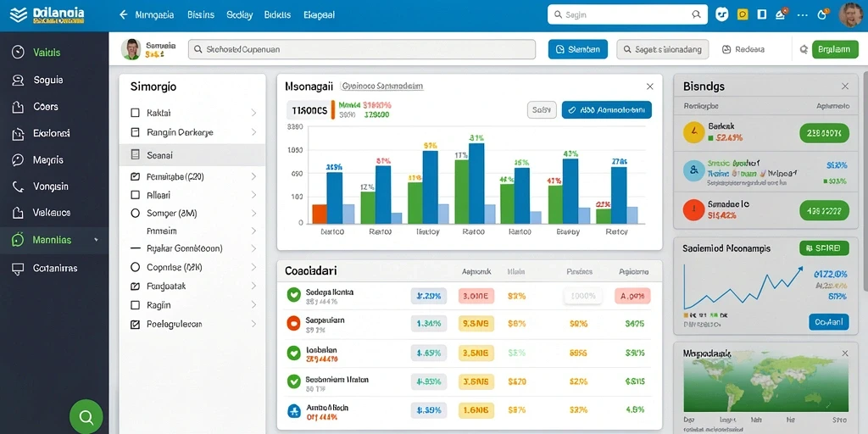Screen dimensions: 868x434
Task: Click the Stchoated Cupenuan search field
Action: point(362,49)
